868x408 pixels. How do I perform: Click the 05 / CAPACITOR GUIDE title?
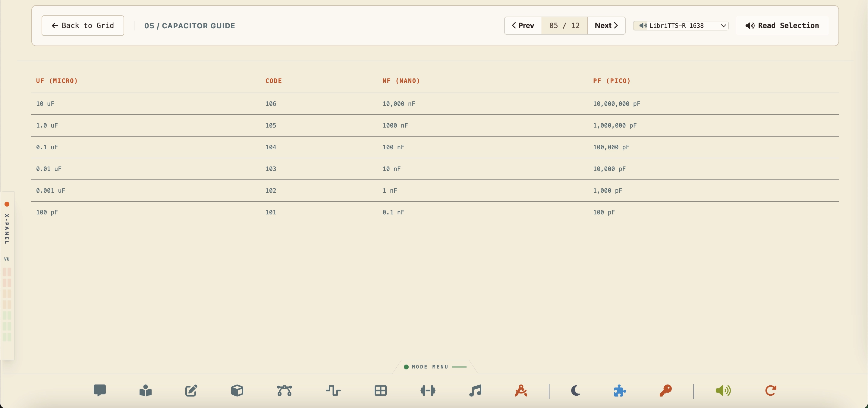pos(190,26)
